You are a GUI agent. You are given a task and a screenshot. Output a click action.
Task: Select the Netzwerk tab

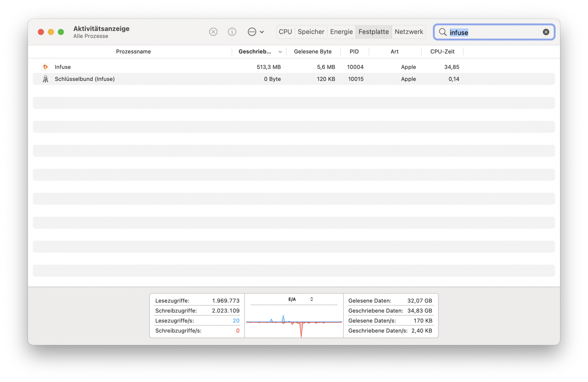click(x=409, y=32)
